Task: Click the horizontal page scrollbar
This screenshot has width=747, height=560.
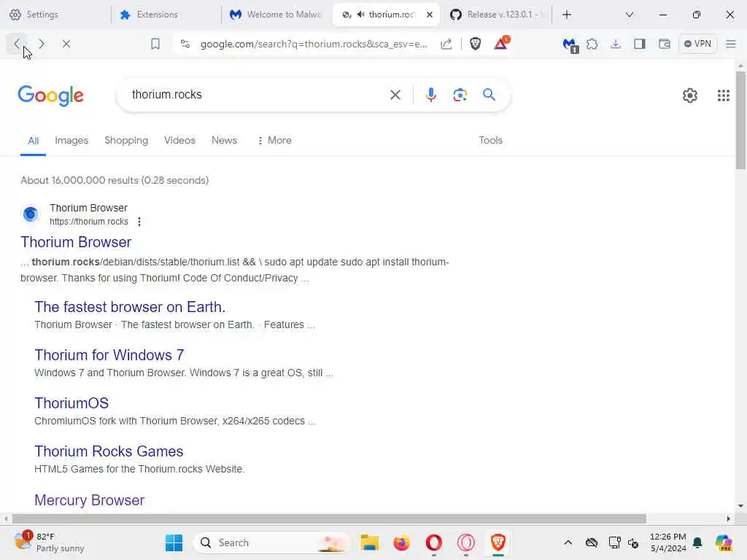Action: pyautogui.click(x=329, y=518)
